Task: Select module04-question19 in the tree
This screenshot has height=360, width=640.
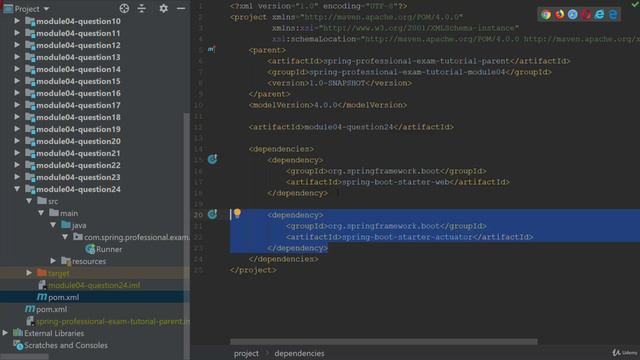Action: [78, 129]
